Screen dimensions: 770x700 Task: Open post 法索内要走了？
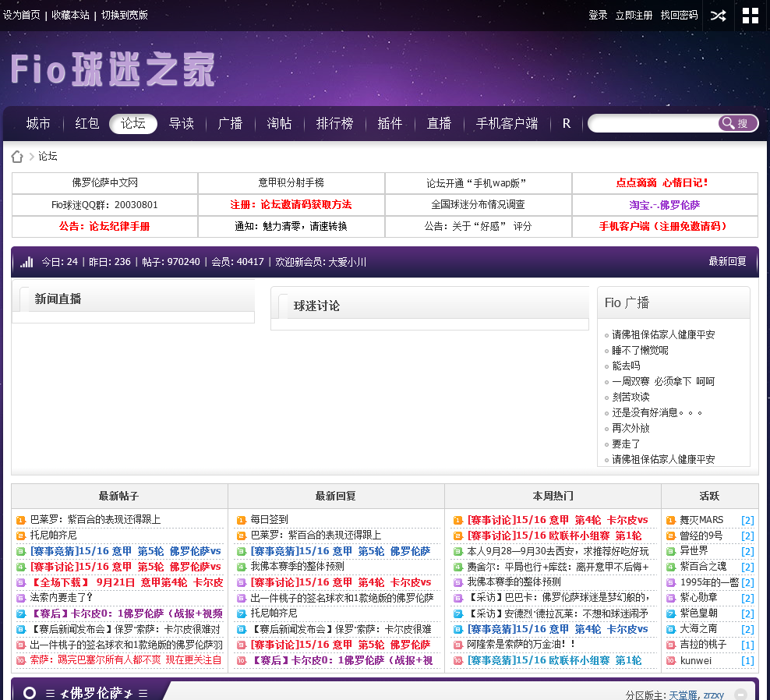61,597
